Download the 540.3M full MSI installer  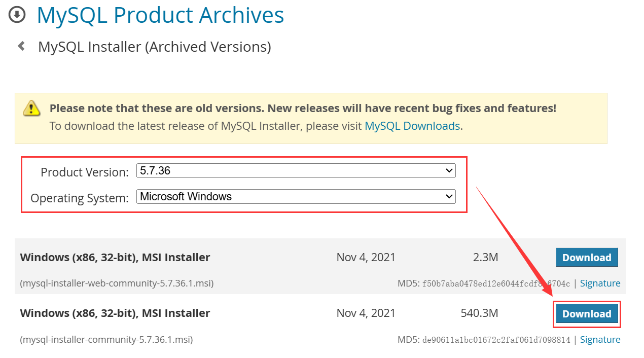tap(587, 314)
